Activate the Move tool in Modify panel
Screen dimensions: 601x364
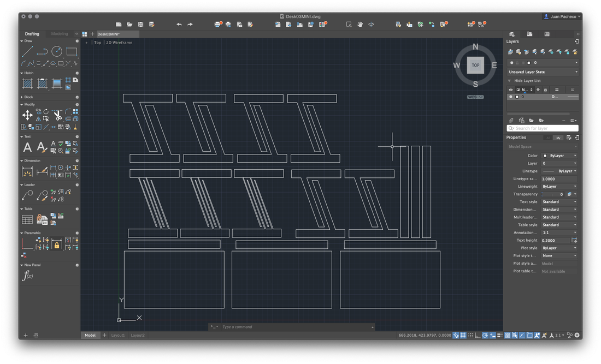click(x=27, y=115)
